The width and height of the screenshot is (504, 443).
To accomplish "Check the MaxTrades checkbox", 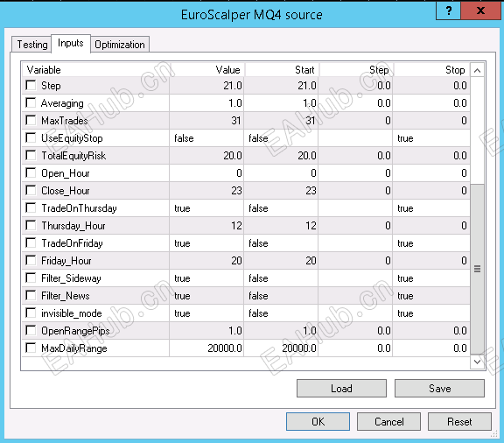I will coord(31,120).
